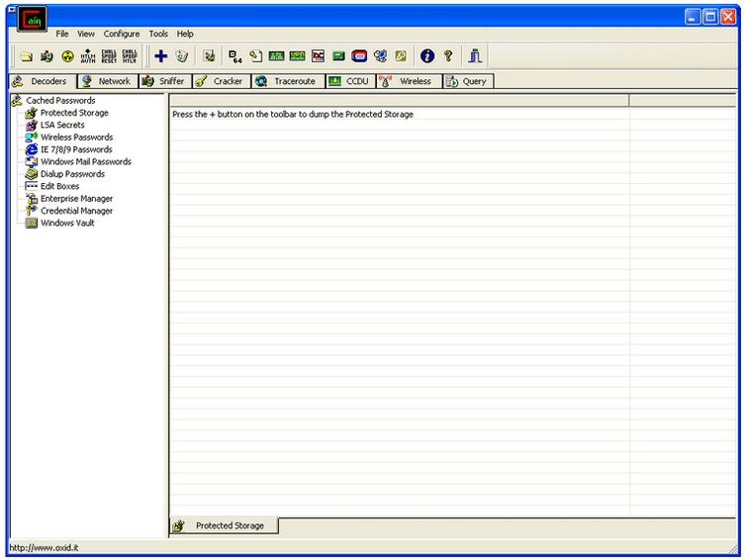The height and width of the screenshot is (560, 744).
Task: Toggle the NTLM AUTH toolbar icon
Action: [88, 56]
